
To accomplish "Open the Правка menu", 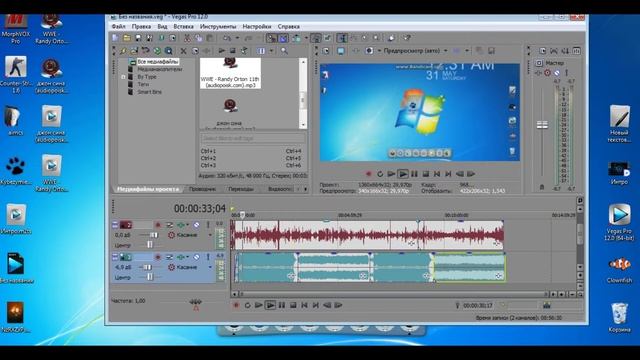I will tap(141, 27).
